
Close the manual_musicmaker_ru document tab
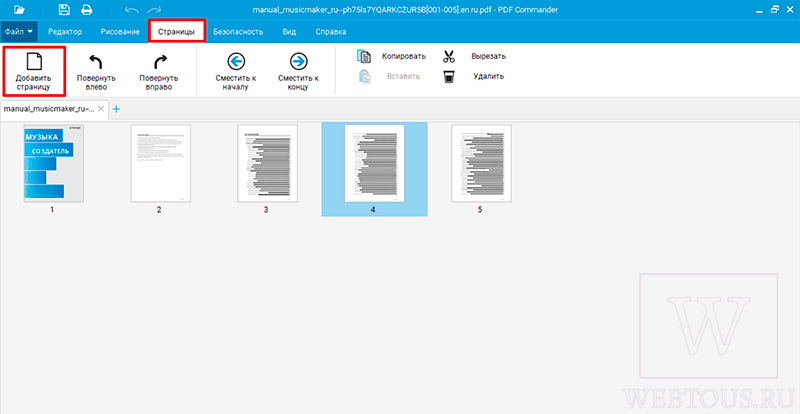(x=101, y=109)
